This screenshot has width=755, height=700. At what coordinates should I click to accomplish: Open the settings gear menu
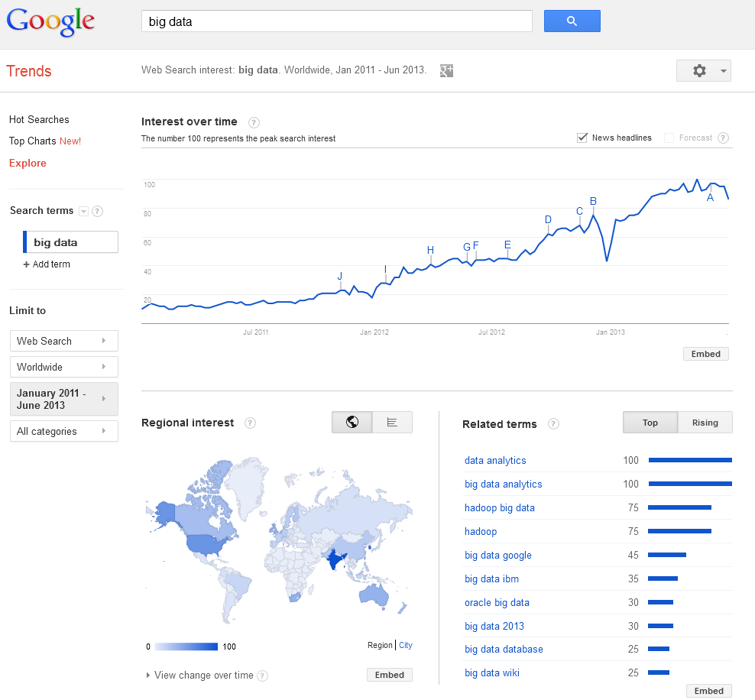pyautogui.click(x=703, y=71)
